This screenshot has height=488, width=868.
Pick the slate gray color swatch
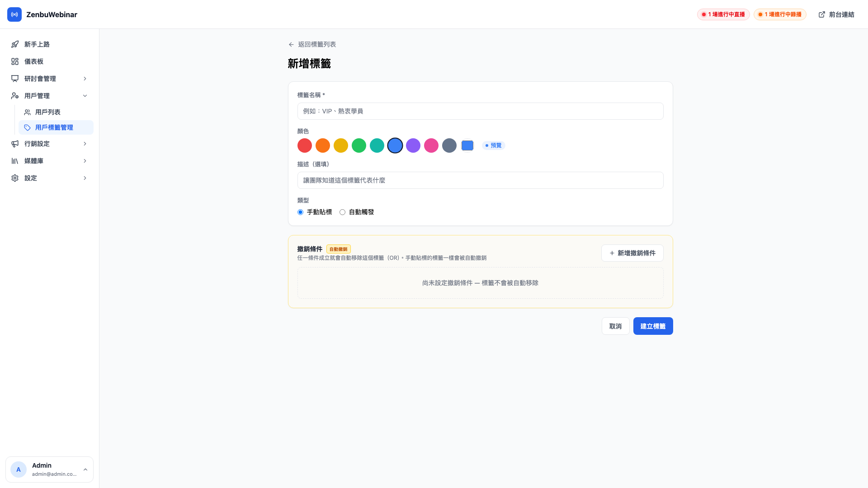click(x=449, y=145)
